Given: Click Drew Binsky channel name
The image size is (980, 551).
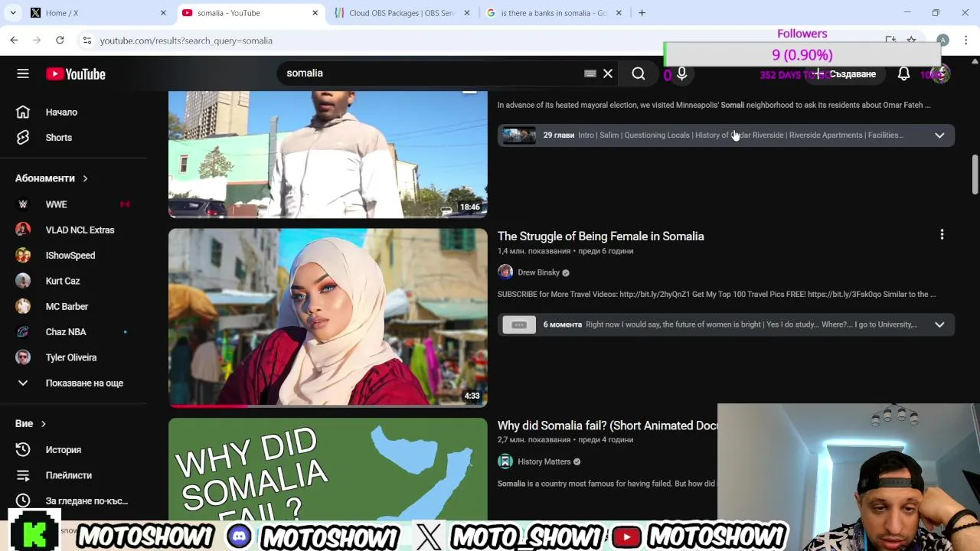Looking at the screenshot, I should point(539,272).
